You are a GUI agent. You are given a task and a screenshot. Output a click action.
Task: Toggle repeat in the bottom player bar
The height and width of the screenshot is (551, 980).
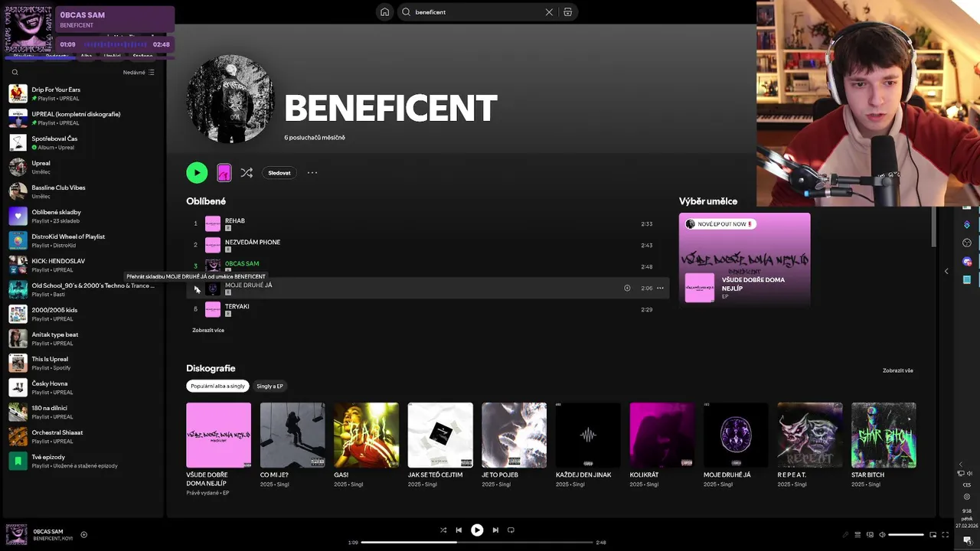[x=511, y=530]
